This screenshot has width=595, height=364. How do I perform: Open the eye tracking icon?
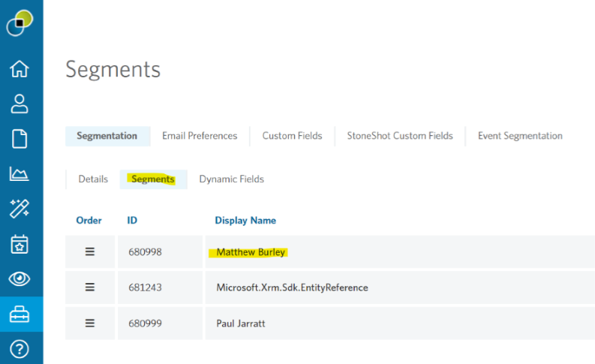pos(20,279)
